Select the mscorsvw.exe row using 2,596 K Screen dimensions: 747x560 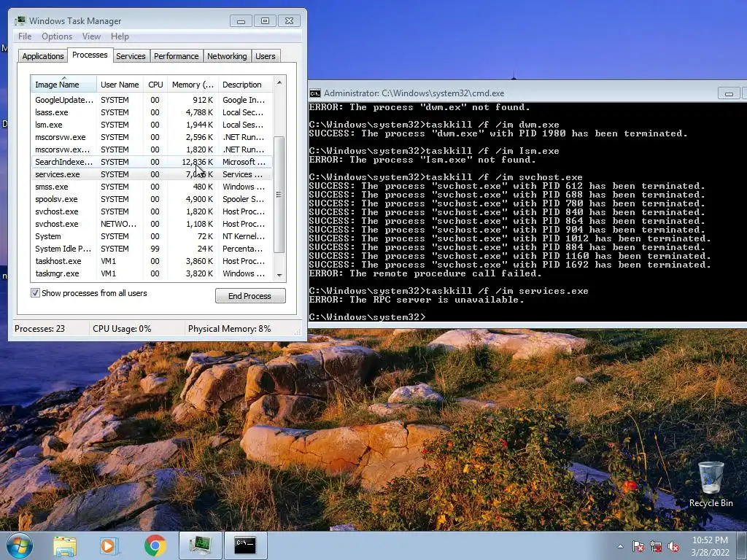pos(152,137)
